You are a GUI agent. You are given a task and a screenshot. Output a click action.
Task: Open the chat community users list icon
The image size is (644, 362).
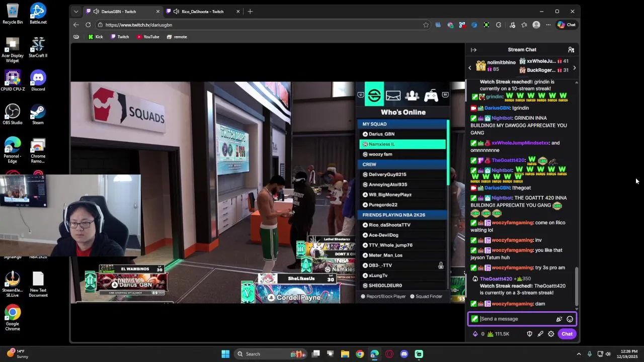click(x=571, y=50)
